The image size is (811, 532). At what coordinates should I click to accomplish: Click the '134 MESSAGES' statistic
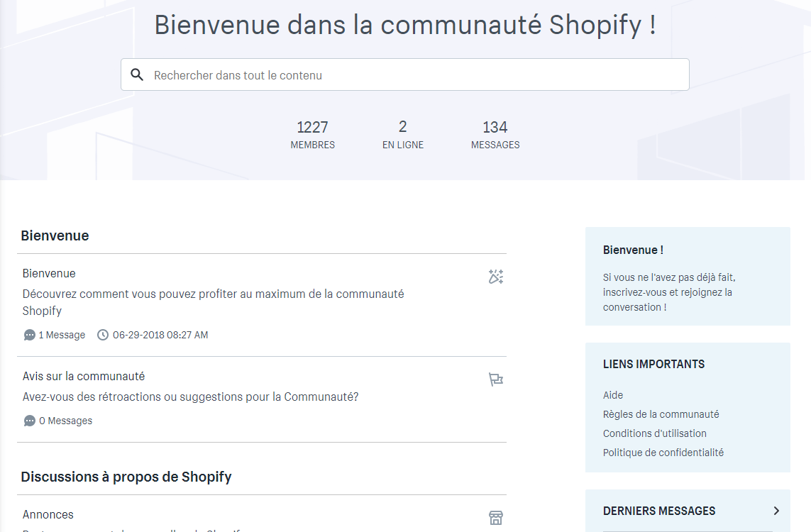click(x=495, y=135)
